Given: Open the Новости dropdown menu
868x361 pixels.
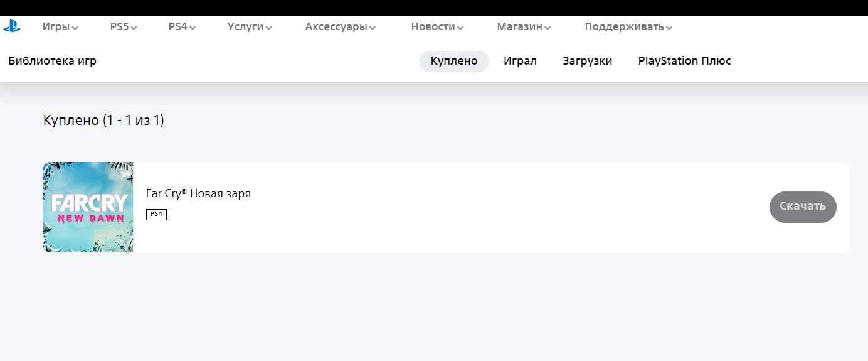Looking at the screenshot, I should click(x=437, y=27).
